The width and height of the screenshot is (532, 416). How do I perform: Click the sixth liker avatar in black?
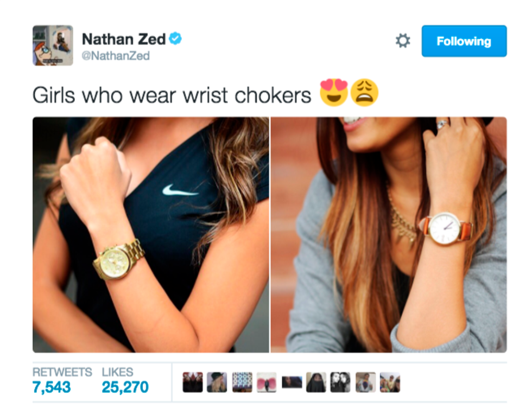click(316, 382)
